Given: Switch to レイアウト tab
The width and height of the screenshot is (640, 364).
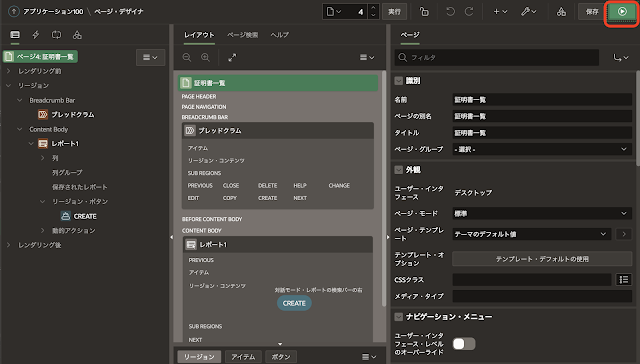Looking at the screenshot, I should [x=199, y=35].
